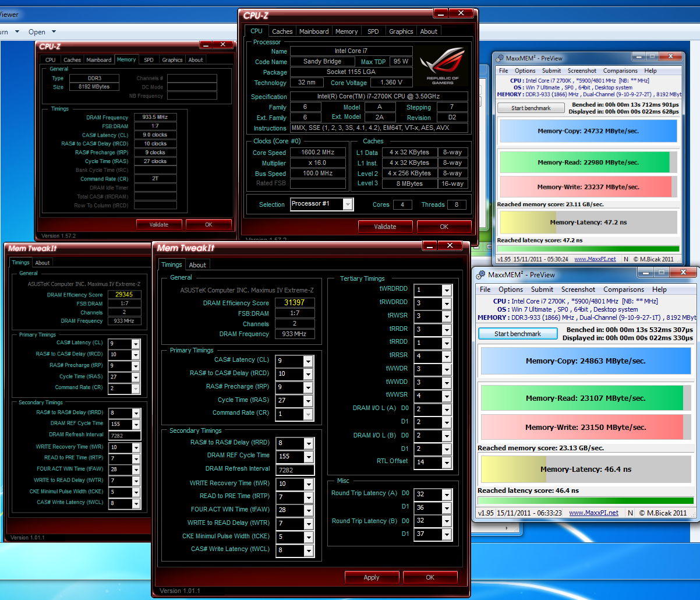The image size is (700, 600).
Task: Click Start benchmark in lower MaxxMEM window
Action: click(518, 334)
